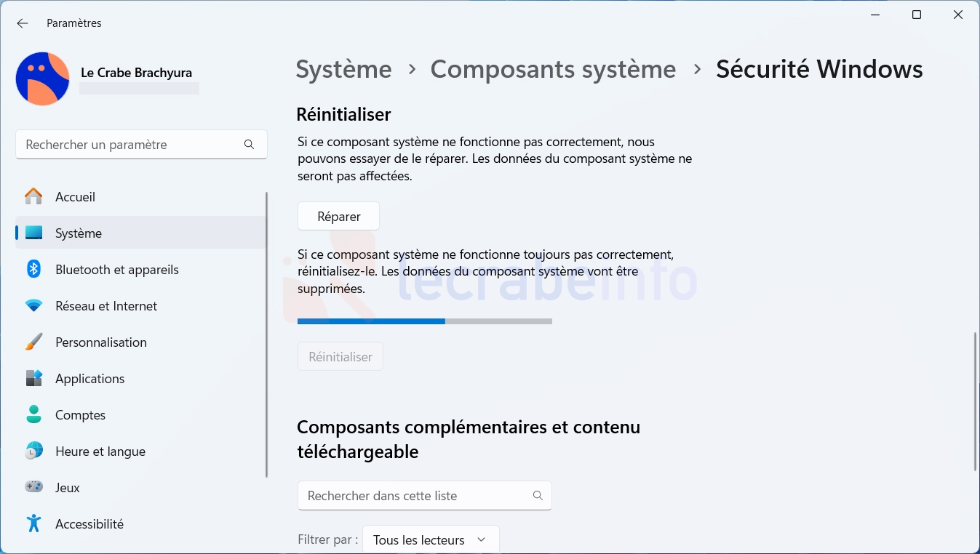Open the Jeux gamepad icon
Viewport: 980px width, 554px height.
(33, 487)
